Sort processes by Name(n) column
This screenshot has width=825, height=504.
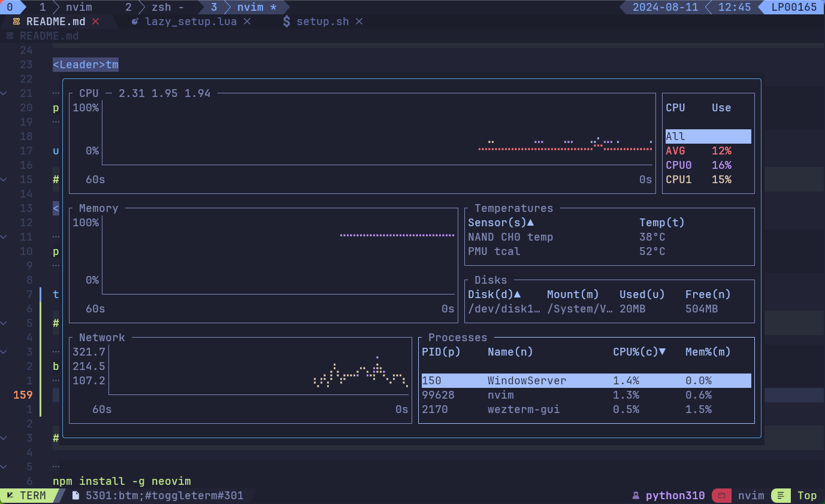(510, 352)
